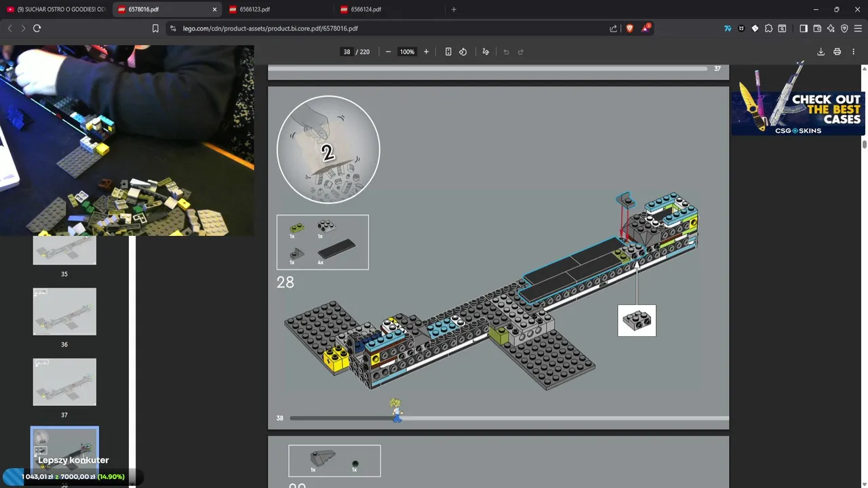This screenshot has width=868, height=488.
Task: Zoom in on the PDF
Action: pos(426,52)
